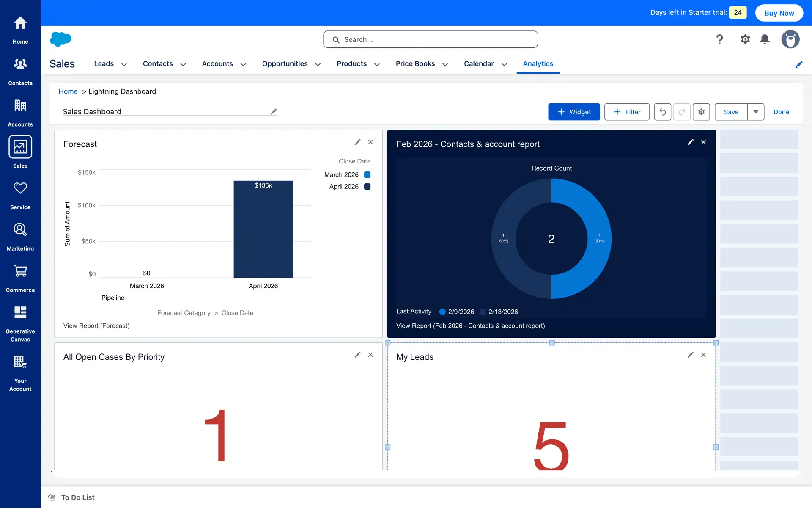Open the Price Books tab

[x=415, y=64]
